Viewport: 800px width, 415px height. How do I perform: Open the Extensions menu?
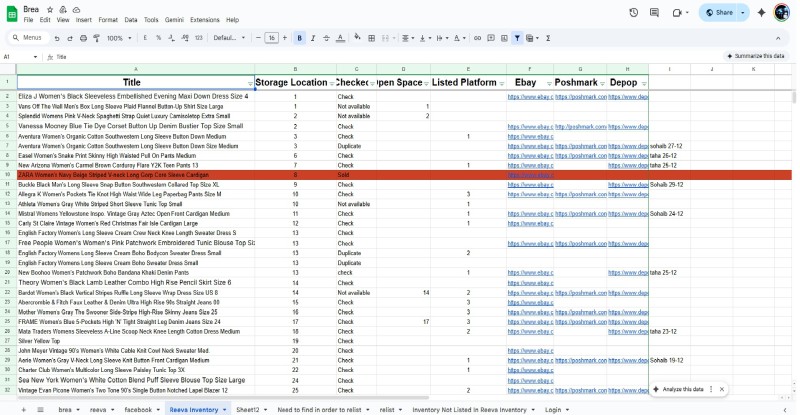[x=204, y=19]
